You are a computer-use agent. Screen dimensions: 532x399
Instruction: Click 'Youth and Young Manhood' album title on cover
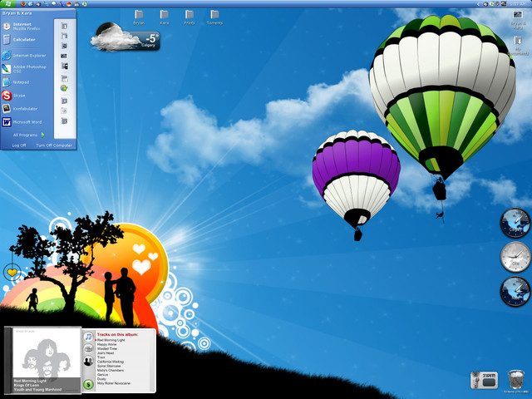tap(37, 390)
